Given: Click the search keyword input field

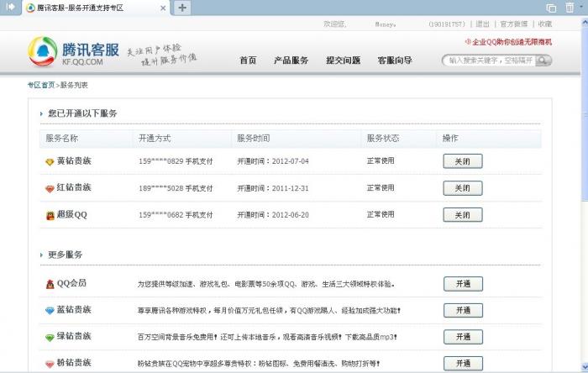Looking at the screenshot, I should [x=491, y=60].
